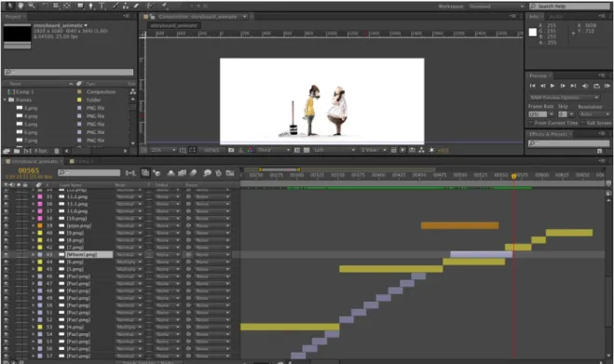This screenshot has height=364, width=614.
Task: Select the Puppet Pin tool
Action: 165,6
